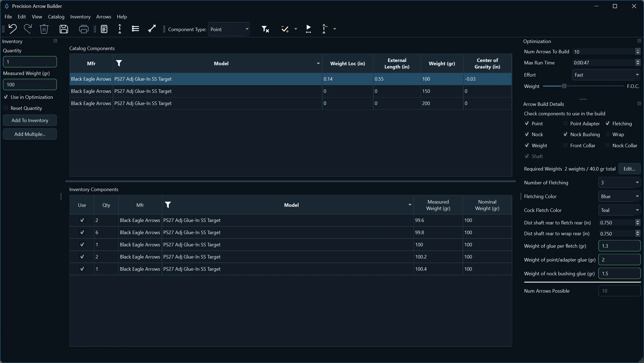Uncheck the Fletching component checkbox
The width and height of the screenshot is (644, 363).
click(608, 123)
